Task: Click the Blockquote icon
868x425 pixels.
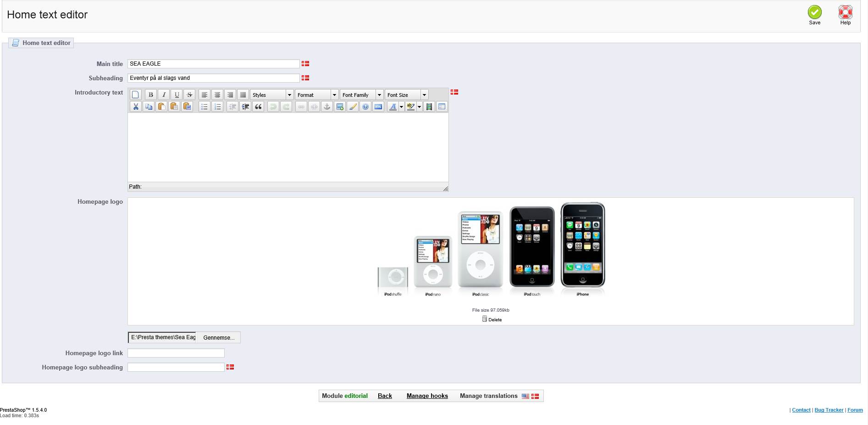Action: tap(258, 106)
